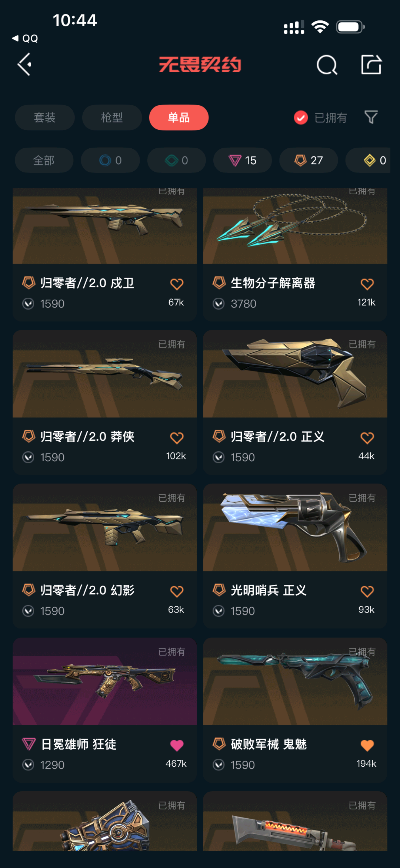Open the search magnifier icon
This screenshot has height=868, width=400.
(327, 65)
